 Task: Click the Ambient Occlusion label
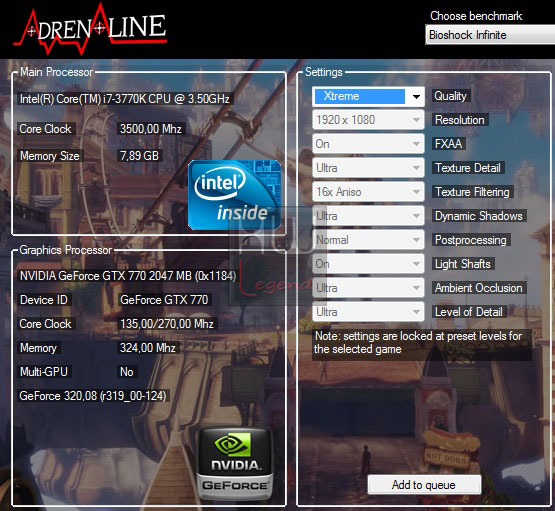coord(479,288)
